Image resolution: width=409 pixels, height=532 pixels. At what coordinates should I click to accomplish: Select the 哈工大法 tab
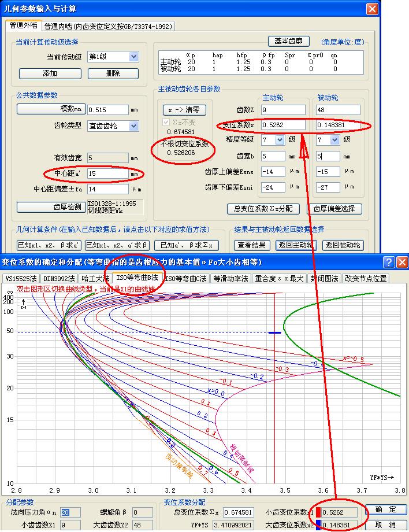coord(95,279)
